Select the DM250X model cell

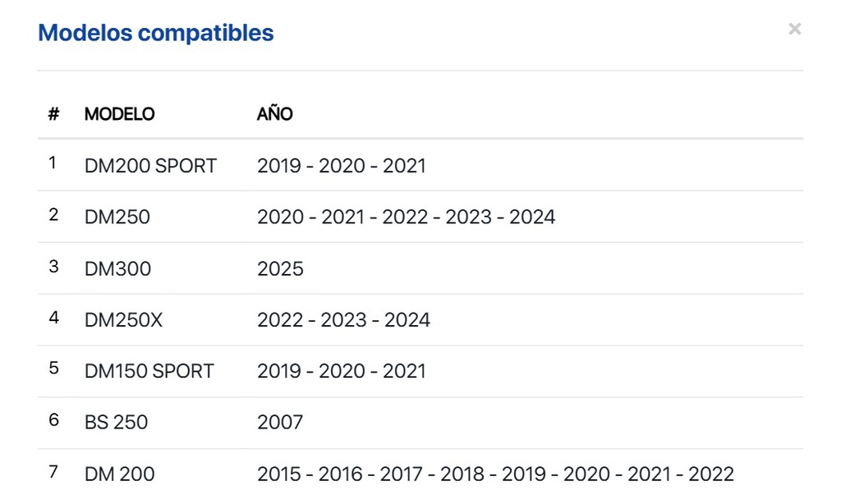click(x=123, y=320)
